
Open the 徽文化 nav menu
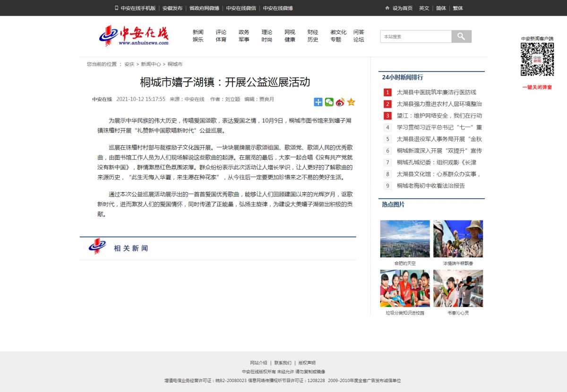(338, 32)
